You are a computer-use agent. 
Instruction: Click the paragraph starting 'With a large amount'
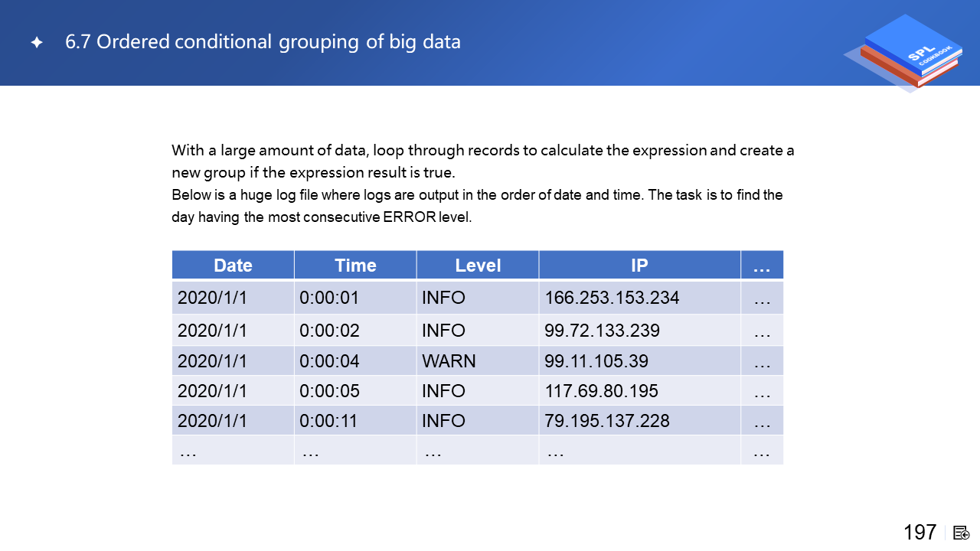tap(482, 160)
